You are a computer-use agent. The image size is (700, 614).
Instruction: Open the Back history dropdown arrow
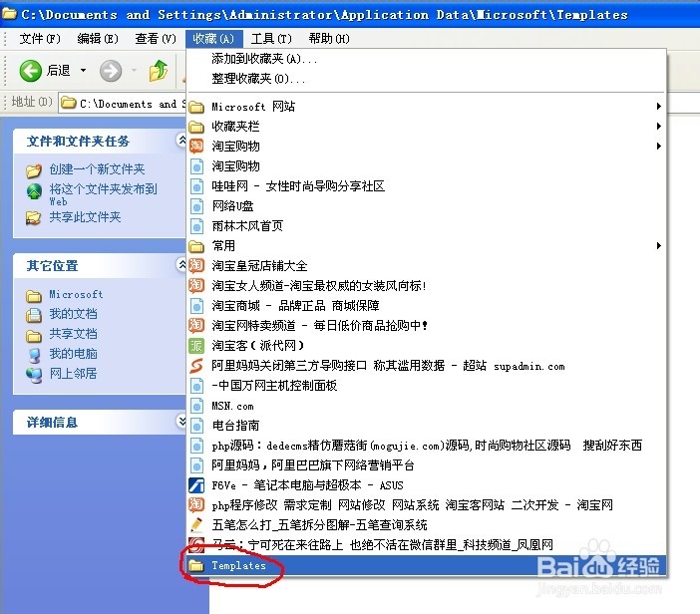click(x=83, y=71)
